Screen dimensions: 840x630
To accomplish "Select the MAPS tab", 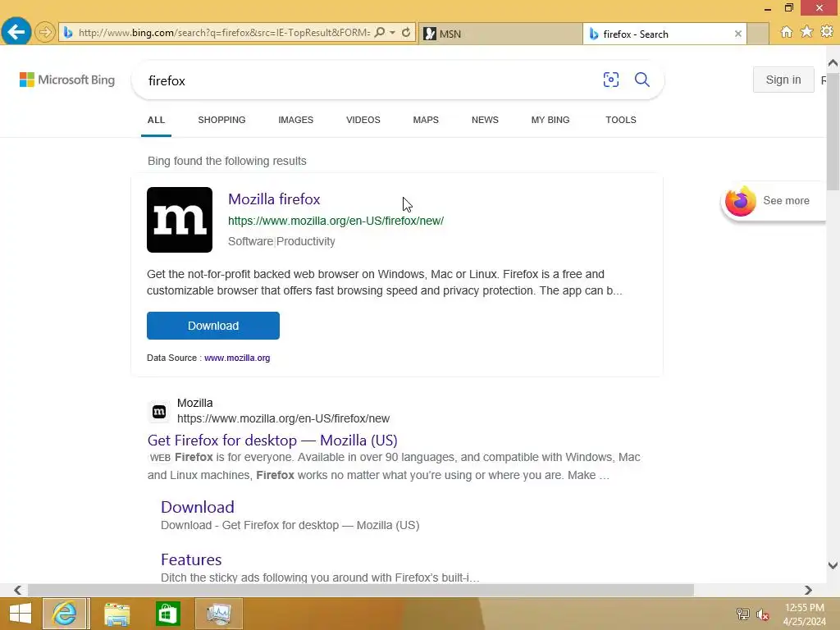I will point(426,120).
